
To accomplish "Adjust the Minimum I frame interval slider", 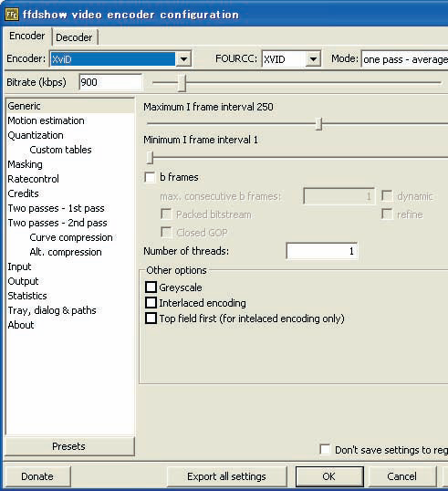I will click(x=150, y=158).
